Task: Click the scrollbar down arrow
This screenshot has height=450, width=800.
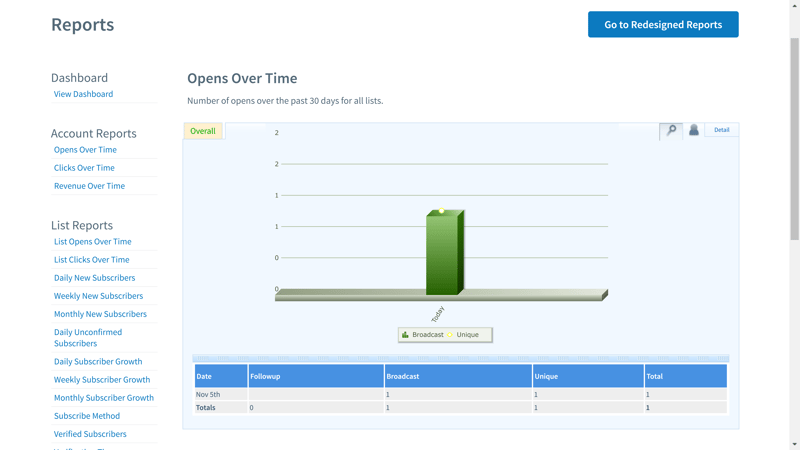Action: tap(794, 444)
